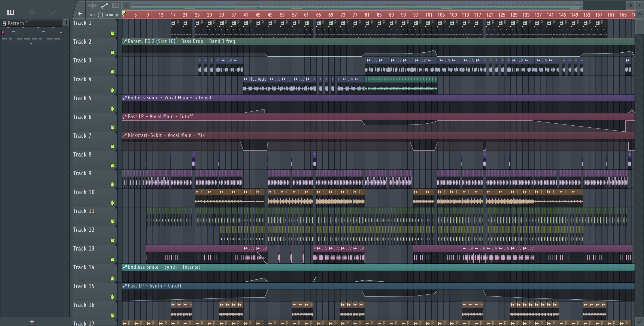Click the Kickstart-64bit clip icon
Screen dimensions: 644x326
[x=125, y=135]
